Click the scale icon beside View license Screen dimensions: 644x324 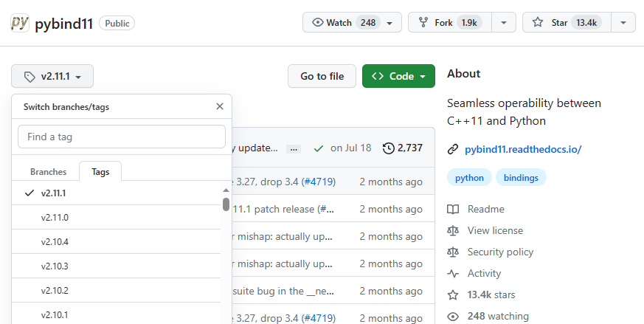[453, 231]
